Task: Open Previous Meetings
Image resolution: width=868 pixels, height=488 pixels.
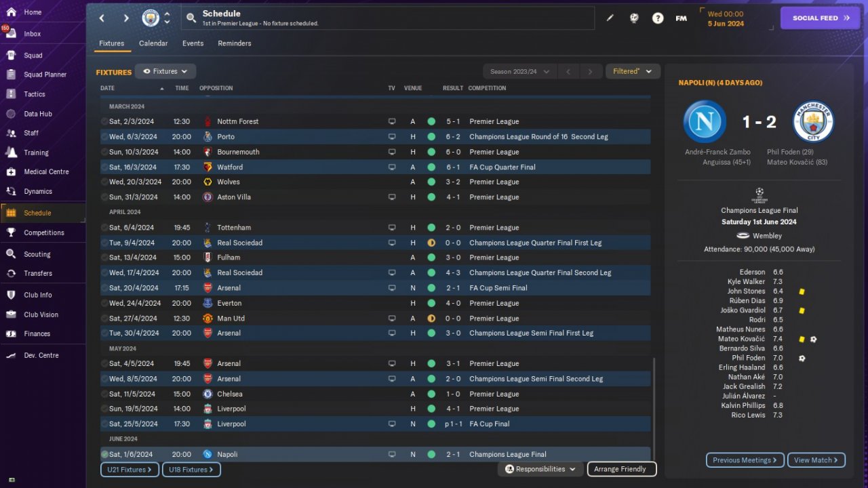Action: (x=745, y=460)
